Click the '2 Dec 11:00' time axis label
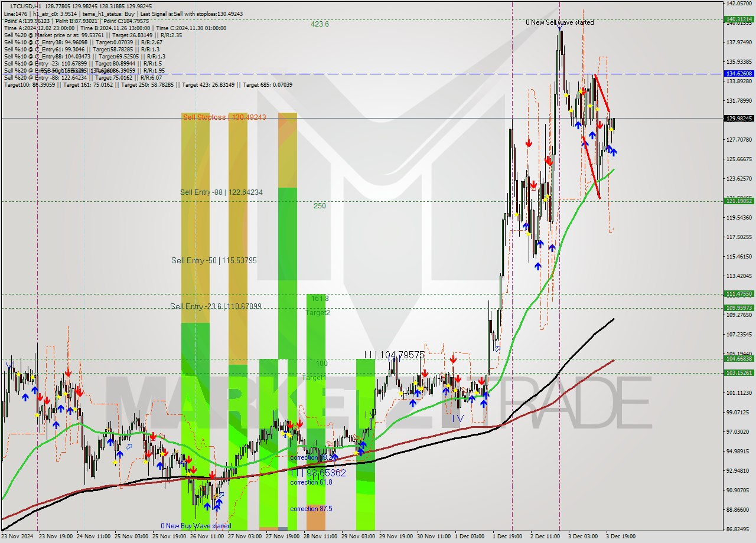Image resolution: width=756 pixels, height=543 pixels. point(546,537)
